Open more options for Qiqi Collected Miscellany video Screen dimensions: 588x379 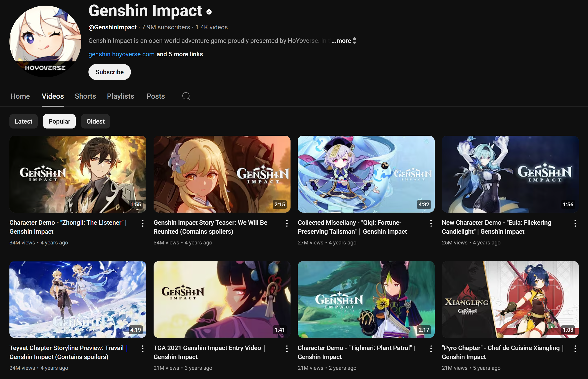(x=431, y=223)
